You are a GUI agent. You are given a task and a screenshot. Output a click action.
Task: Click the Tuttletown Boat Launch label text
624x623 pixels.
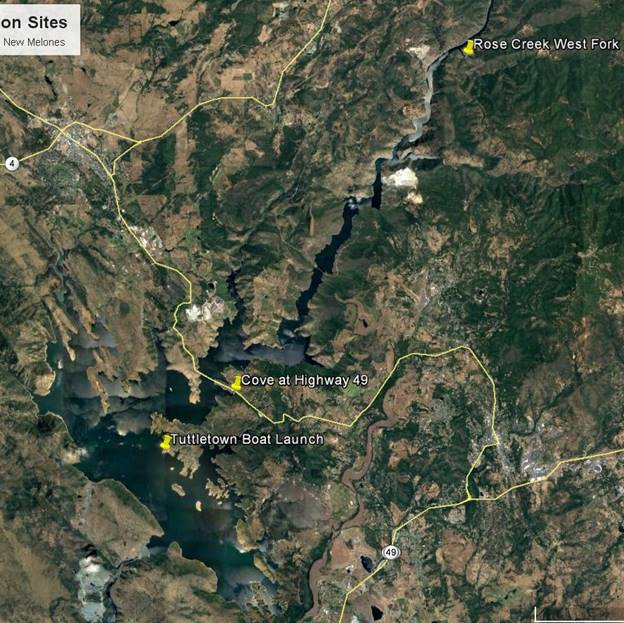coord(247,439)
